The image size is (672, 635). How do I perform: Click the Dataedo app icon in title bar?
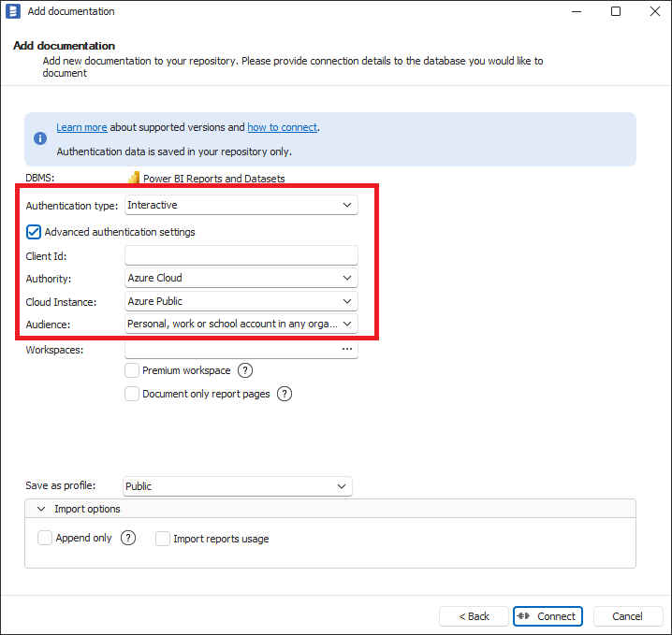click(x=13, y=12)
